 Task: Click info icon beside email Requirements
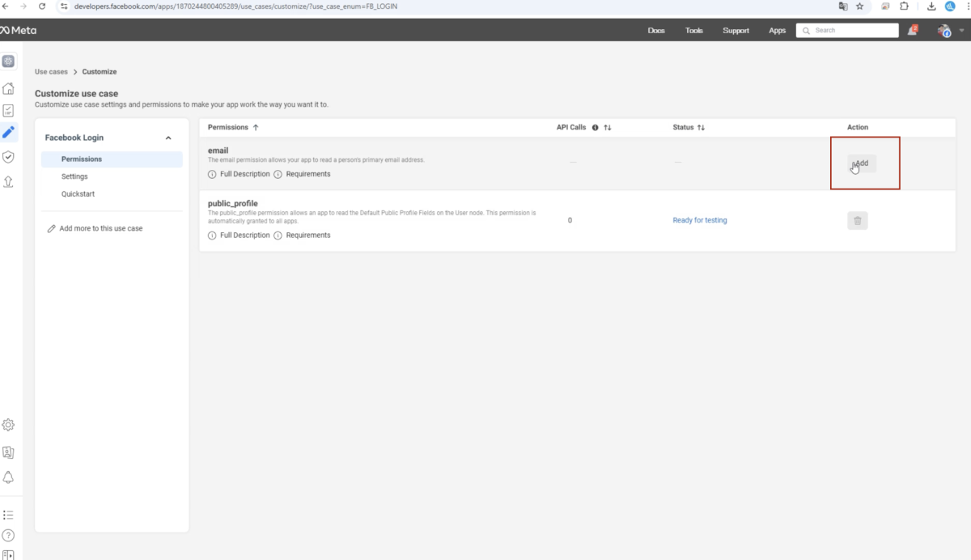tap(278, 174)
